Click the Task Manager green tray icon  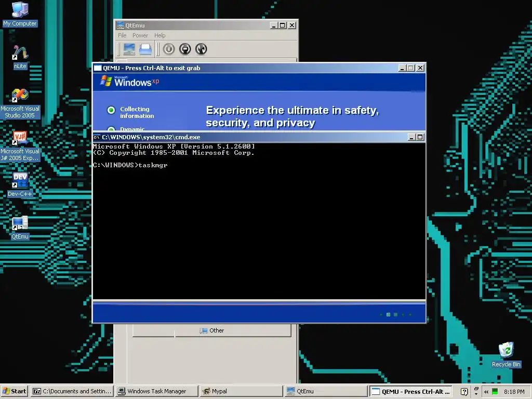coord(495,391)
